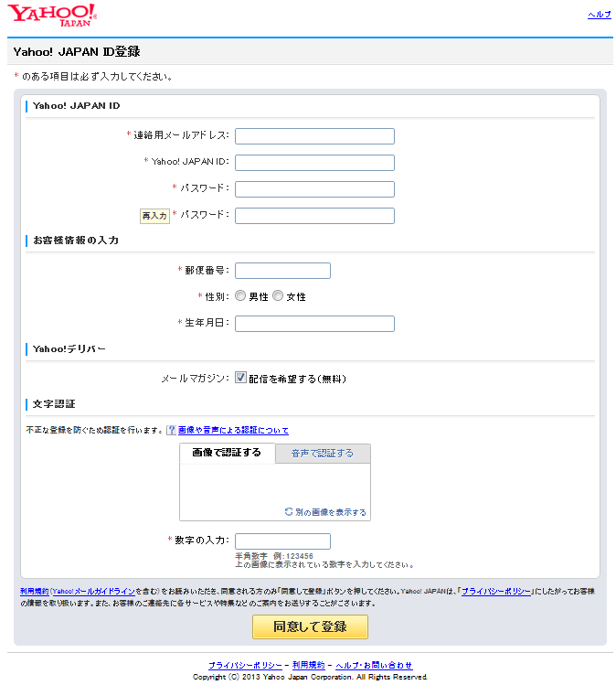Open footer 利用規約 link

(309, 666)
